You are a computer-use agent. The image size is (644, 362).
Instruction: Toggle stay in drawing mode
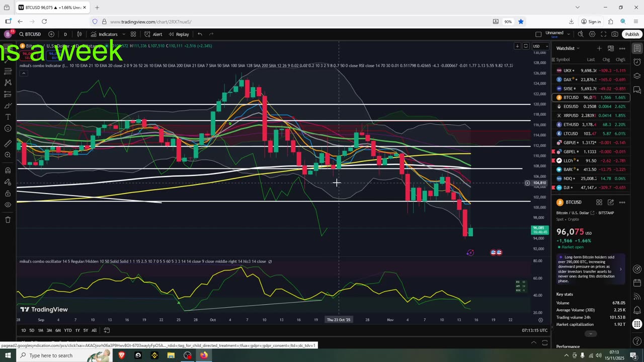click(x=8, y=182)
